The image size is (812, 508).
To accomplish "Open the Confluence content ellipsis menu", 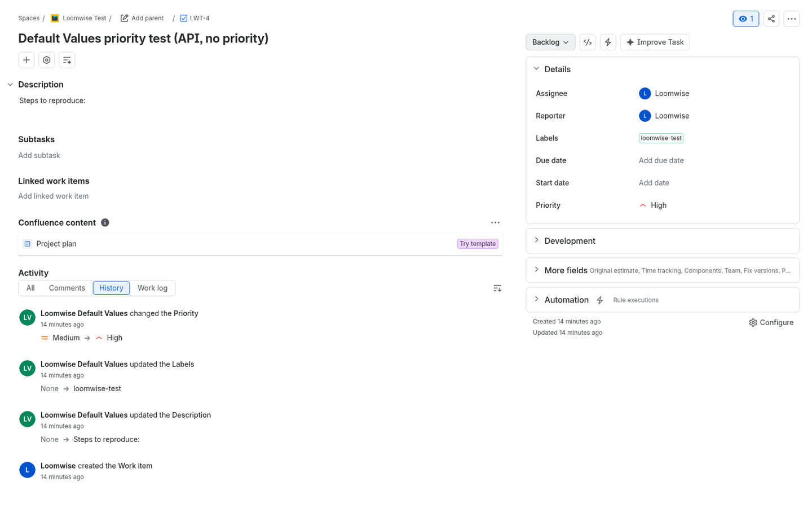I will point(495,222).
